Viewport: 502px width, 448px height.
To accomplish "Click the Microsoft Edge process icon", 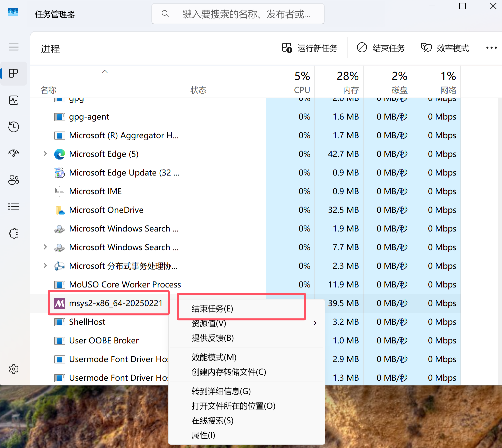I will [x=60, y=154].
